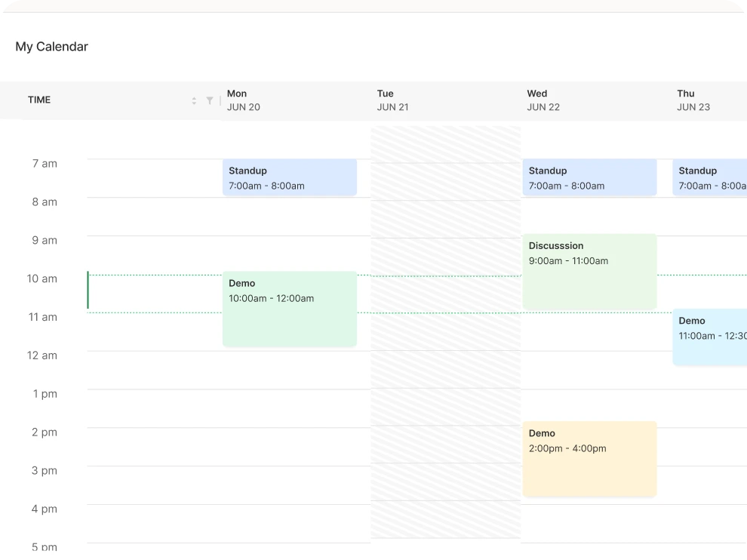
Task: Open Thursday's Standup event
Action: pos(709,178)
